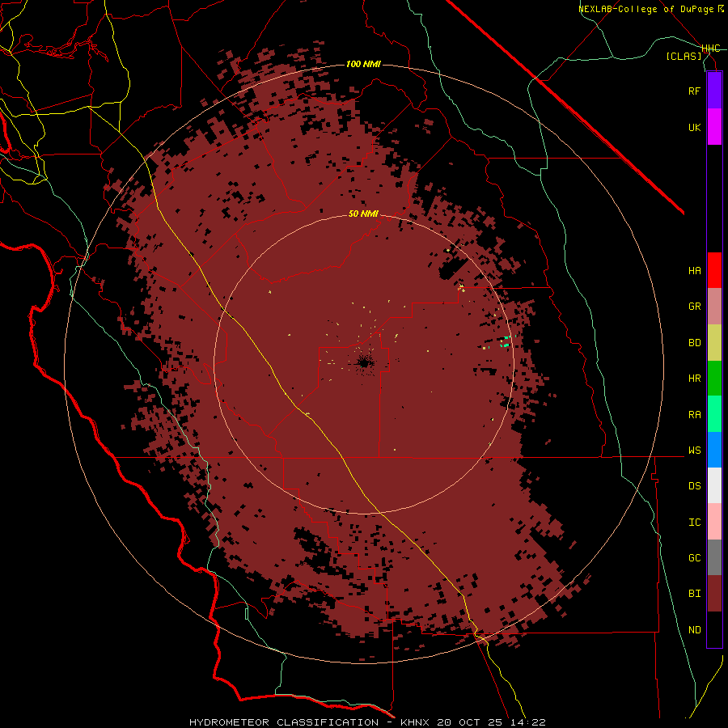Click the 100 NMI range ring label

point(363,64)
